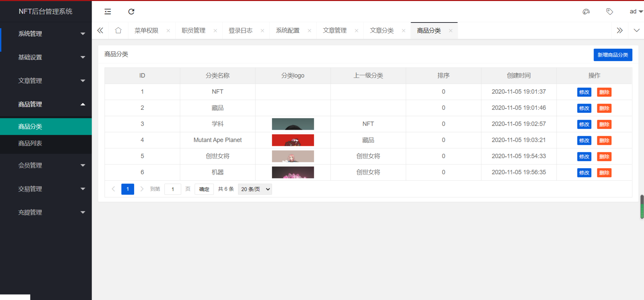Go to the home tab icon
The image size is (644, 300).
coord(118,31)
